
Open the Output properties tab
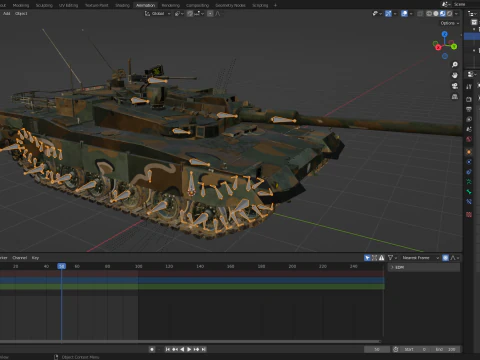pos(469,109)
